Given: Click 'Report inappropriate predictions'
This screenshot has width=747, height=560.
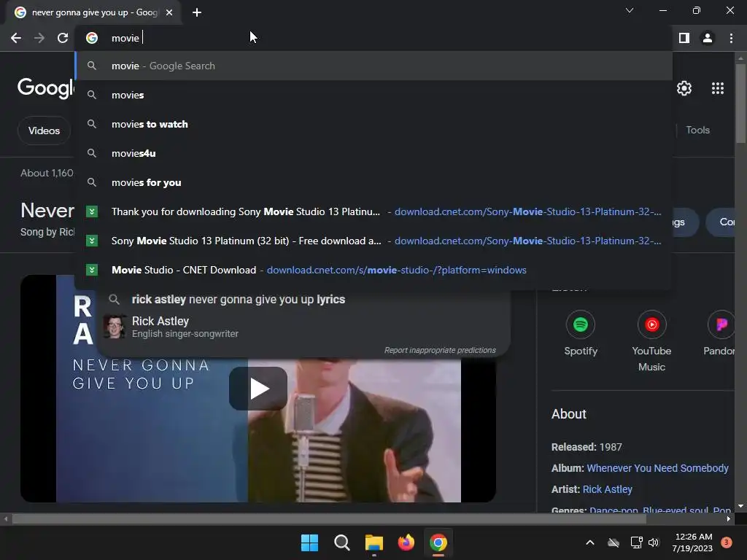Looking at the screenshot, I should tap(440, 350).
